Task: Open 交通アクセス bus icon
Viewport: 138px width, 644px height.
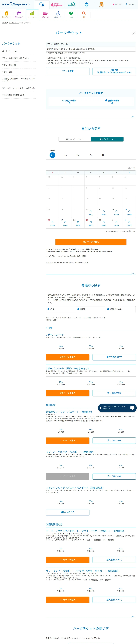Action: tap(45, 14)
